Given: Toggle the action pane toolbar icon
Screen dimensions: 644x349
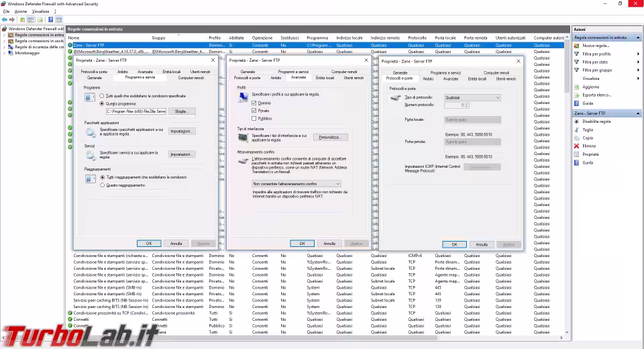Looking at the screenshot, I should point(59,19).
